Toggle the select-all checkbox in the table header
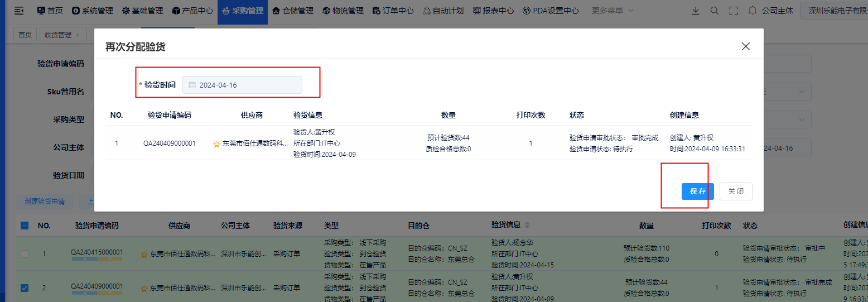 25,226
